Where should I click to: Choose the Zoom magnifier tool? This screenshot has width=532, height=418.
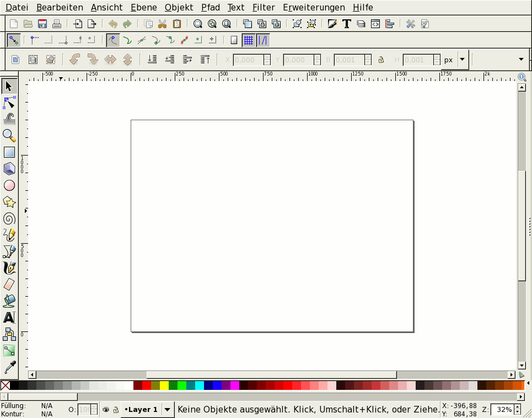[x=9, y=136]
